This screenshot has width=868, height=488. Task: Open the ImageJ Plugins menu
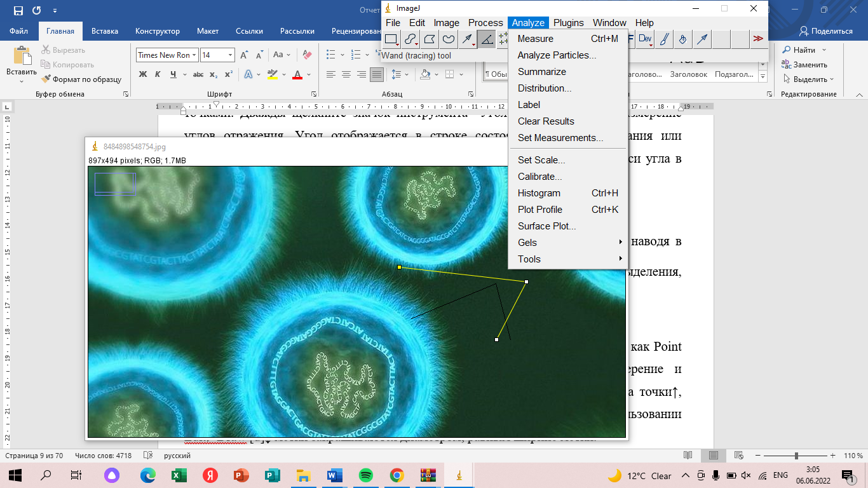pos(568,23)
